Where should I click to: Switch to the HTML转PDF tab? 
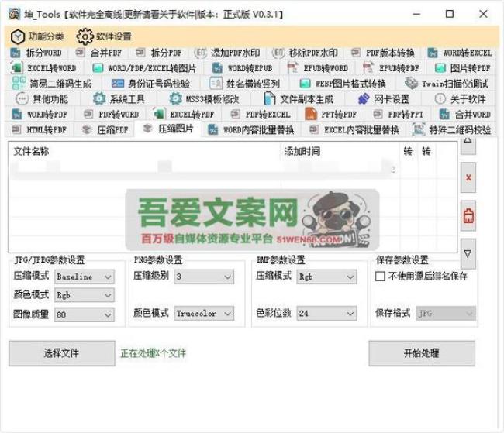tap(40, 130)
